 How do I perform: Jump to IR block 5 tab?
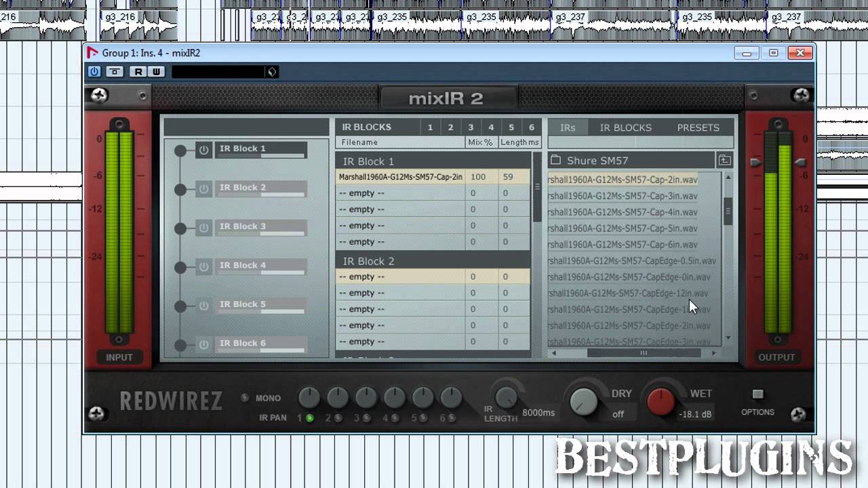511,127
